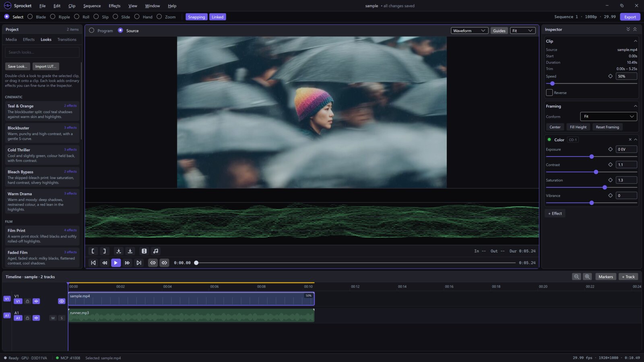Toggle the Linked selection button
The height and width of the screenshot is (362, 644).
click(x=217, y=17)
